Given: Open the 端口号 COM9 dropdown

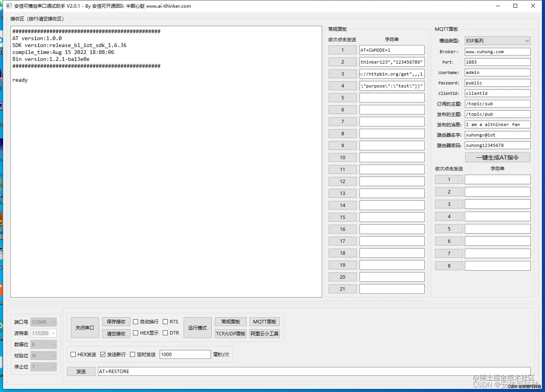Looking at the screenshot, I should pyautogui.click(x=44, y=322).
